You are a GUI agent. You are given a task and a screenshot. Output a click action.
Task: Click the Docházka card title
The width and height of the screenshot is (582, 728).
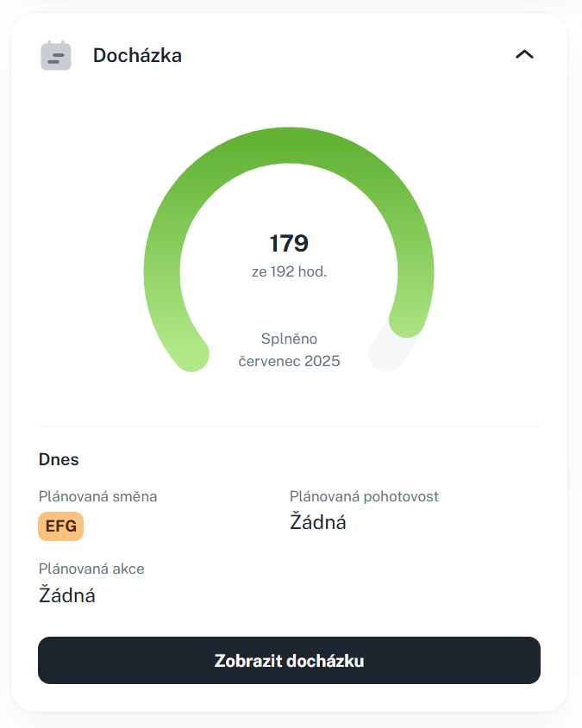pos(137,56)
